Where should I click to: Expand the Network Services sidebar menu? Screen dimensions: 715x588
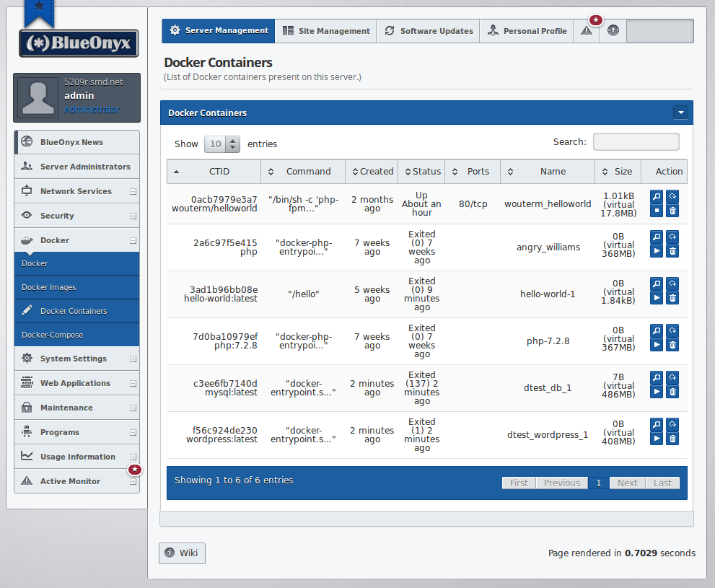[133, 191]
